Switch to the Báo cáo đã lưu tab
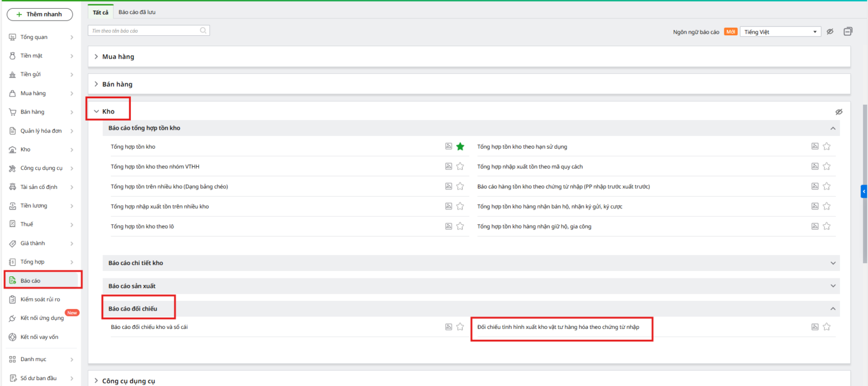Image resolution: width=868 pixels, height=386 pixels. 137,12
